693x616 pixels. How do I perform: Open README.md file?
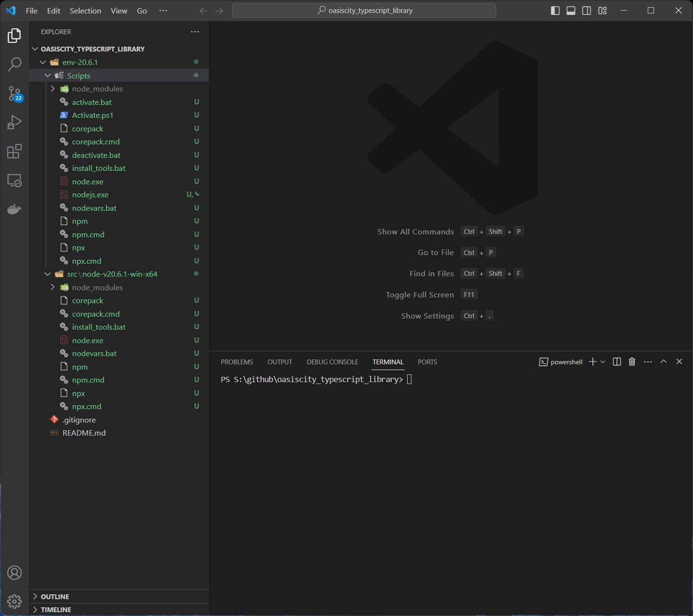[x=119, y=433]
